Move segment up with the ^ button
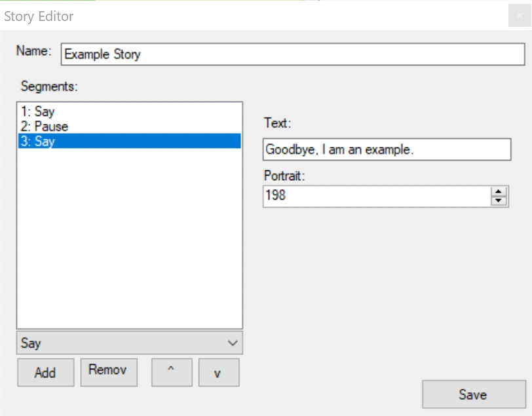The height and width of the screenshot is (416, 532). 172,372
